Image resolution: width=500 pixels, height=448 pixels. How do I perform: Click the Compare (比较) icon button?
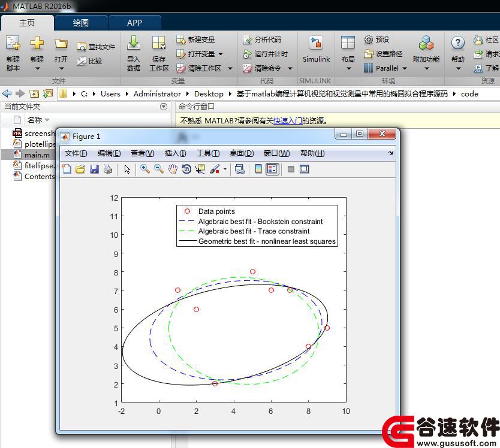pyautogui.click(x=89, y=61)
